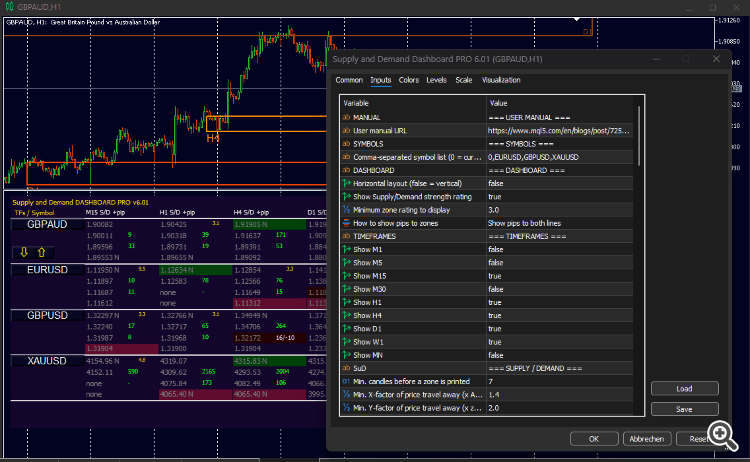
Task: Click the Min. Y-factor double type icon
Action: point(346,407)
